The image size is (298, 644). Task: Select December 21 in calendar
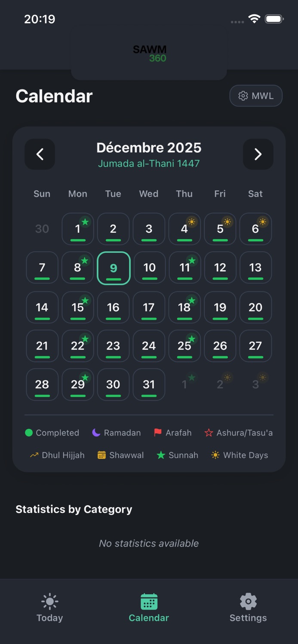tap(42, 346)
